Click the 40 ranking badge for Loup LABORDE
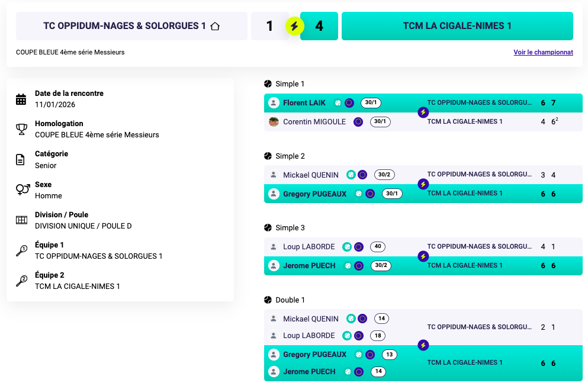 378,247
